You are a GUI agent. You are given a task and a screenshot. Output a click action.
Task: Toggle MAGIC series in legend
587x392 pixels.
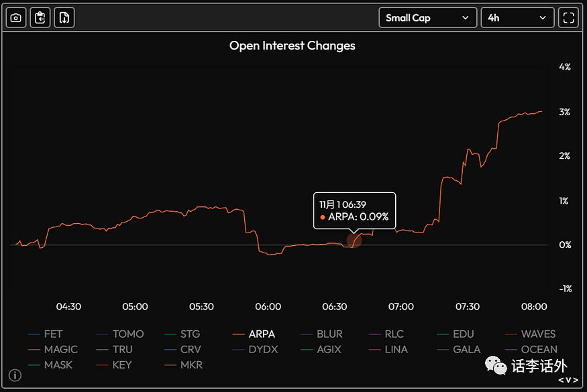coord(53,349)
